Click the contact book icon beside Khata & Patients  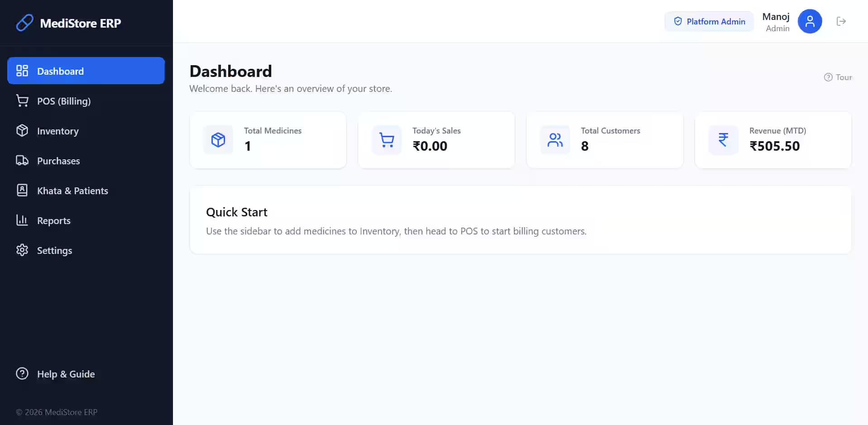coord(22,190)
